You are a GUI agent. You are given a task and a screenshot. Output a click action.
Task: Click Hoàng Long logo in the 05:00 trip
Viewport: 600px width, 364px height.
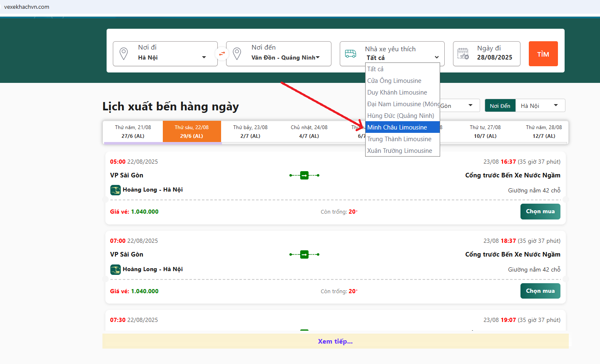point(115,190)
